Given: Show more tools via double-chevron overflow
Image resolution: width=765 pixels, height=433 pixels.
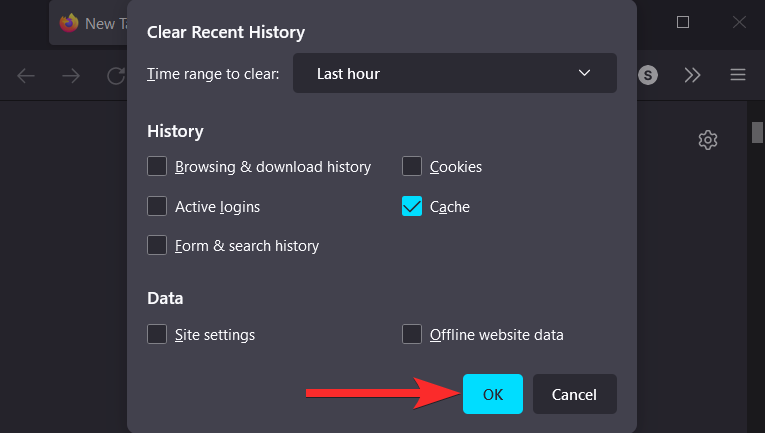Looking at the screenshot, I should [693, 75].
